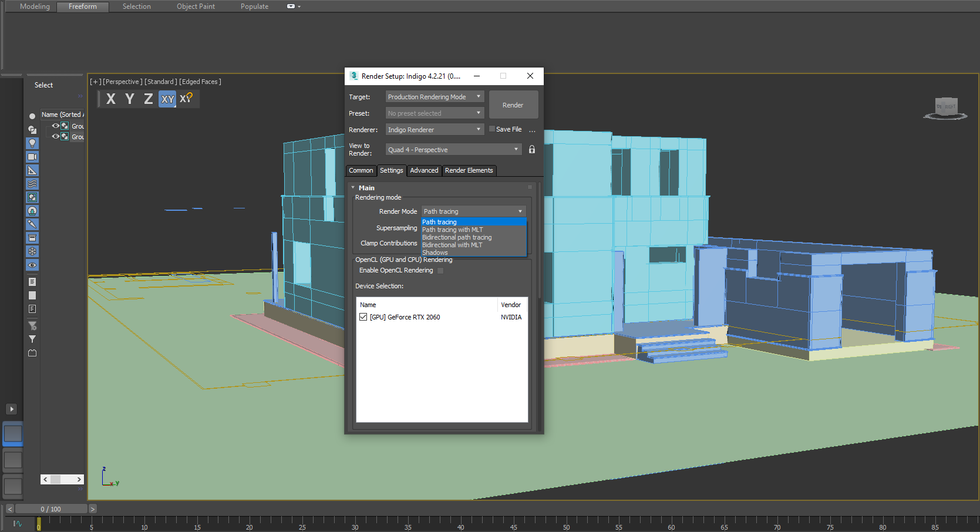Switch to the Advanced tab
980x532 pixels.
point(424,171)
